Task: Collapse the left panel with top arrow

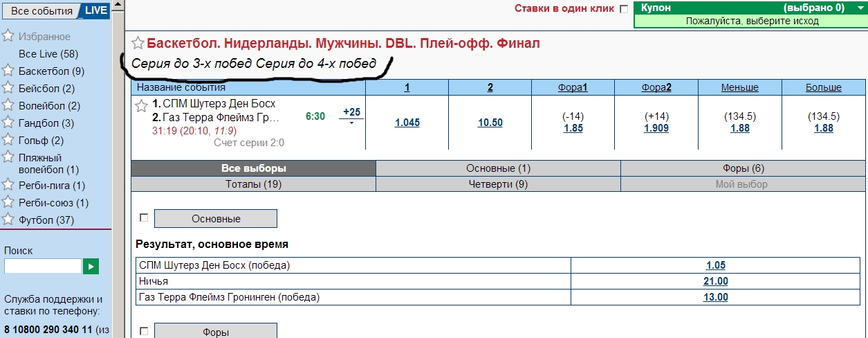Action: (x=118, y=3)
